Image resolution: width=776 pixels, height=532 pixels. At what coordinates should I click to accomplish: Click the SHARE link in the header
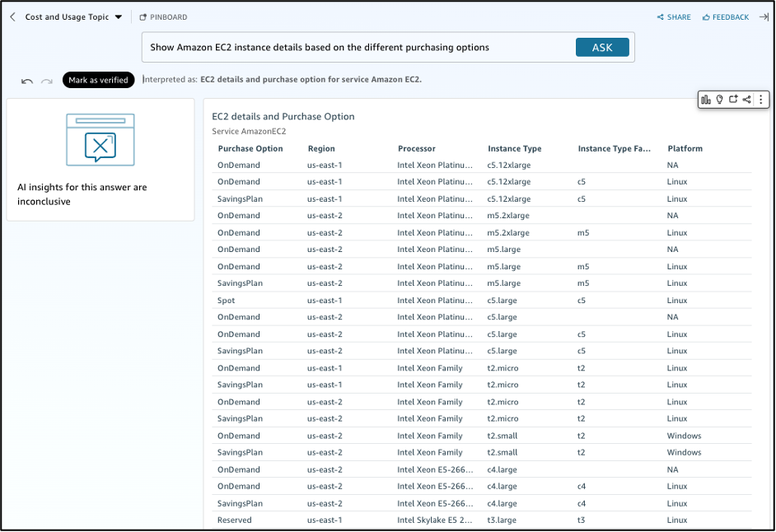(673, 16)
